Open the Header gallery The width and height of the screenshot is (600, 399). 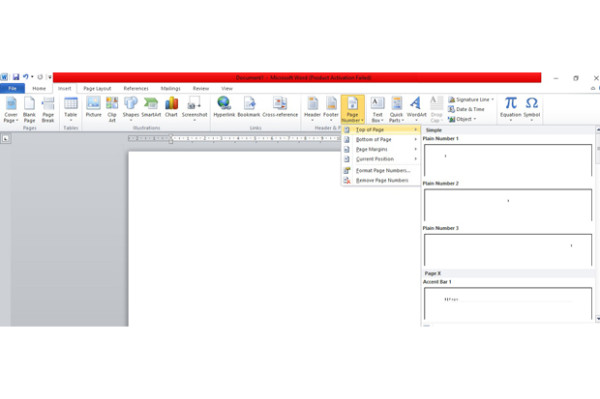click(312, 109)
